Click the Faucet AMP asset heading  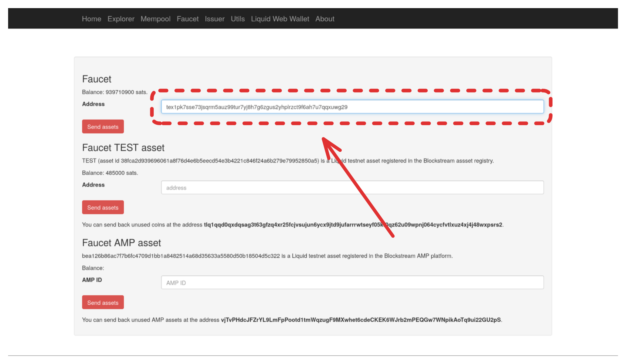[x=121, y=243]
